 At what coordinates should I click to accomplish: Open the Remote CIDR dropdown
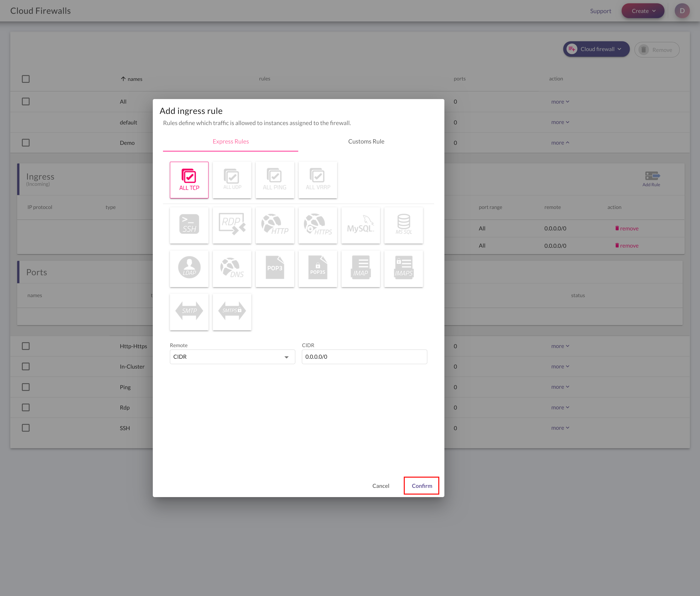pyautogui.click(x=232, y=357)
